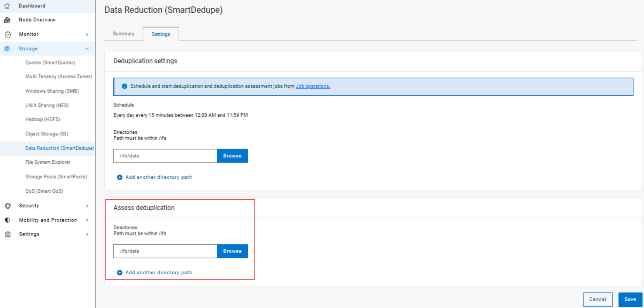The width and height of the screenshot is (644, 308).
Task: Open QoS (Smart QoS)
Action: 44,191
